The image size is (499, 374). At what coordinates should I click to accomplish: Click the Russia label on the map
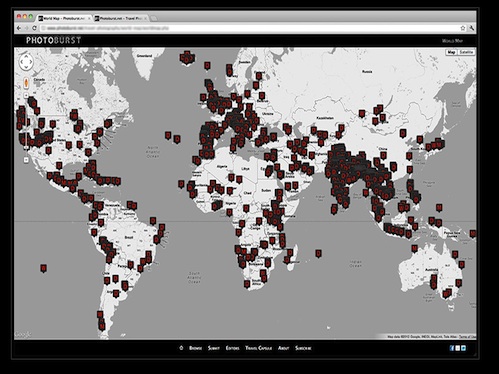pos(367,71)
